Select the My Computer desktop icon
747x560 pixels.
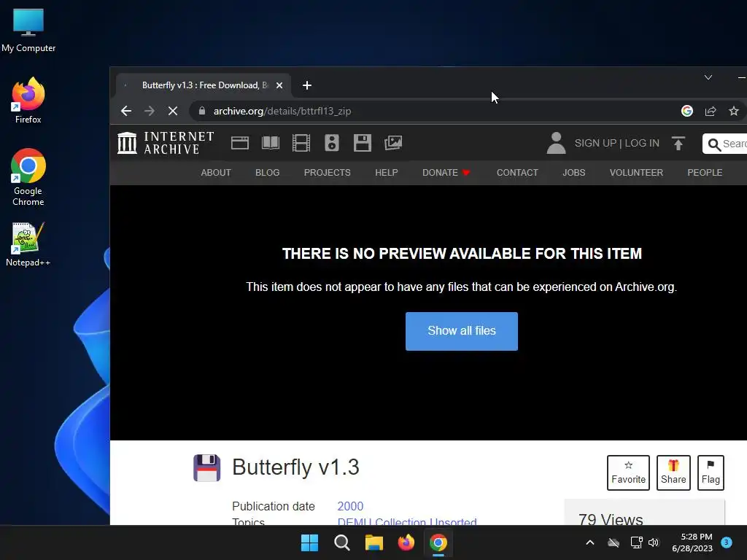(x=28, y=30)
